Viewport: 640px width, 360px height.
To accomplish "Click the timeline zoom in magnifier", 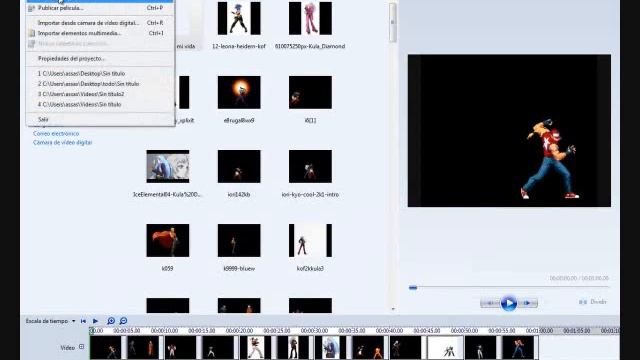I will 111,321.
